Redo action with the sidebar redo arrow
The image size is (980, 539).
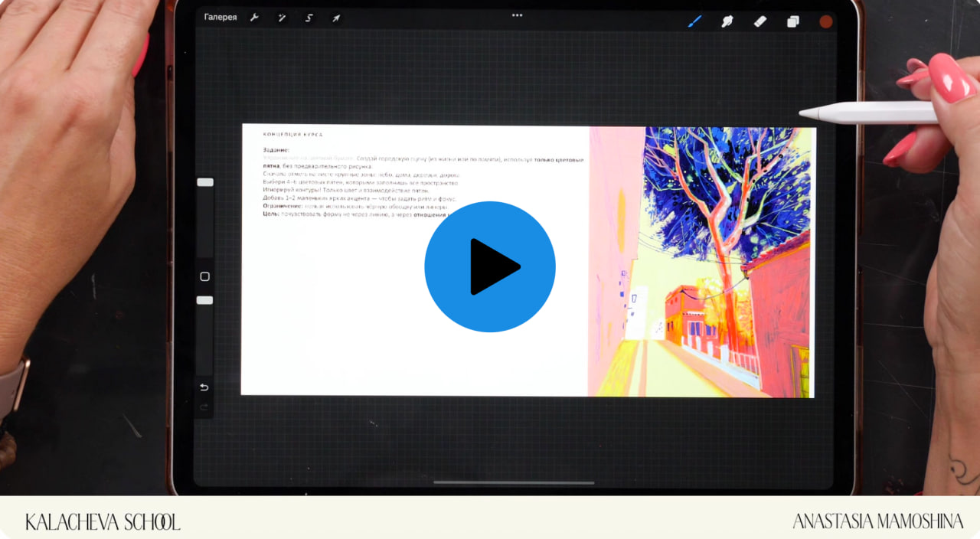tap(204, 408)
